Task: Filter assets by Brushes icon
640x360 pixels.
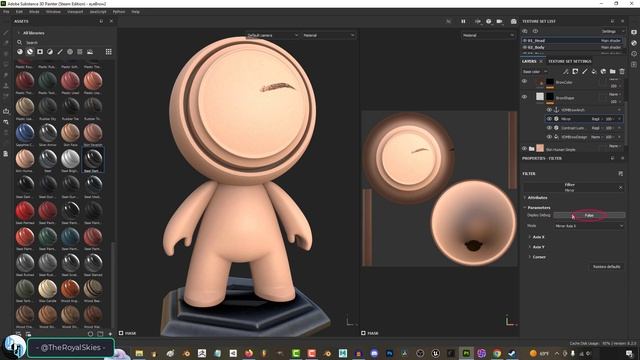Action: pos(60,52)
